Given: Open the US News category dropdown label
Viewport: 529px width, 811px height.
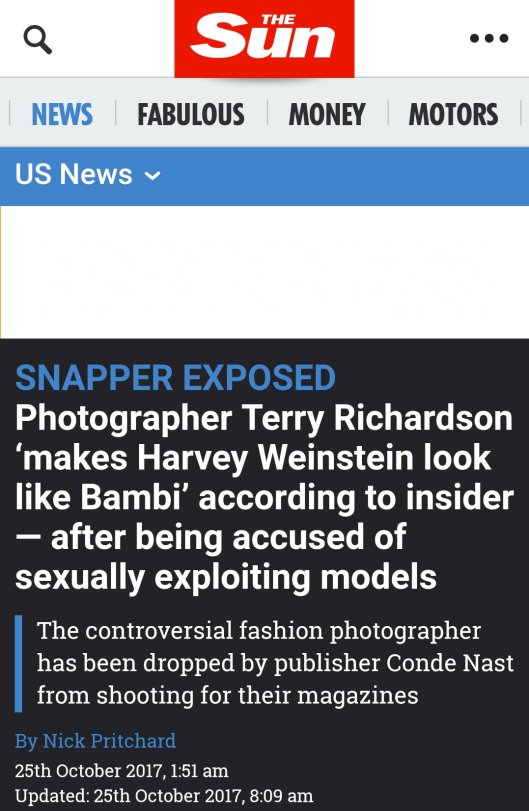Looking at the screenshot, I should click(x=73, y=174).
